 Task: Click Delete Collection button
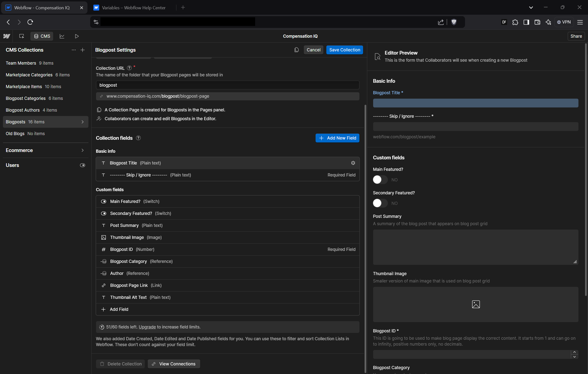click(120, 364)
